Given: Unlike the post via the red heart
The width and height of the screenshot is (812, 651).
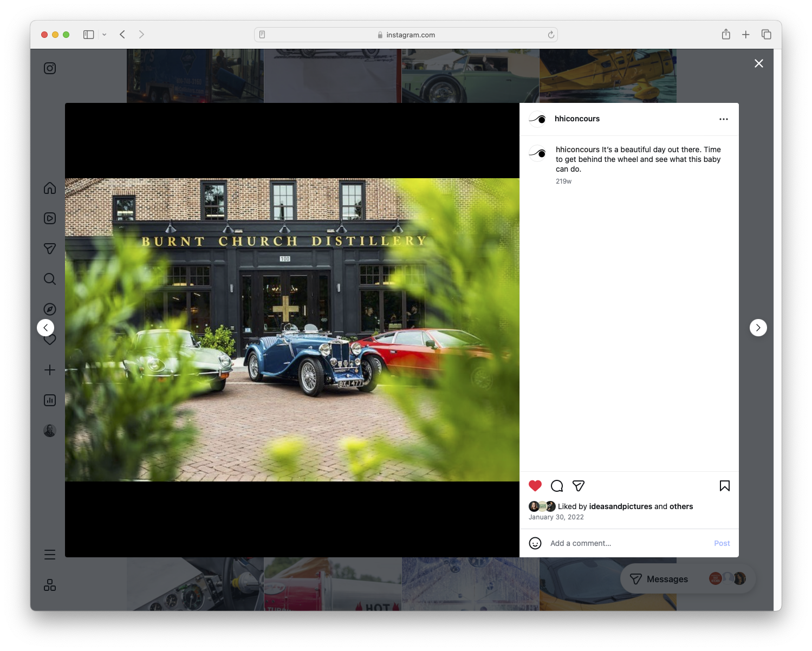Looking at the screenshot, I should point(535,486).
